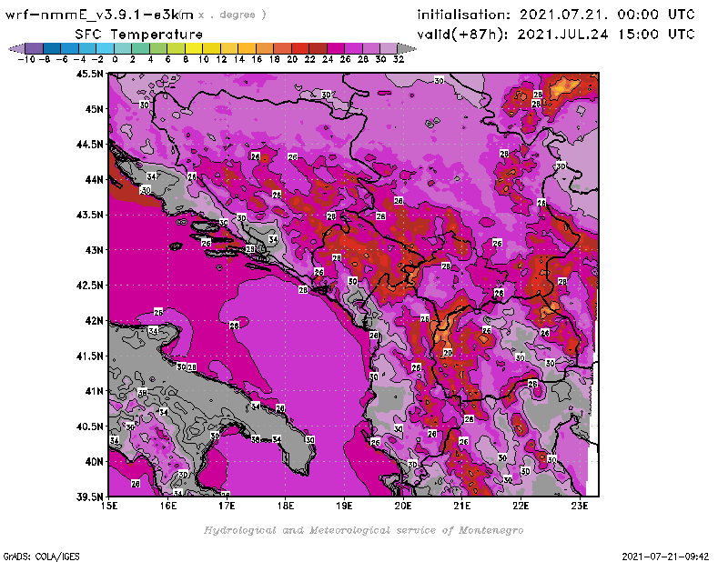
Task: Click the 'valid(+87h): 2021.JUL.24 15:00 UTC' text
Action: [x=556, y=35]
